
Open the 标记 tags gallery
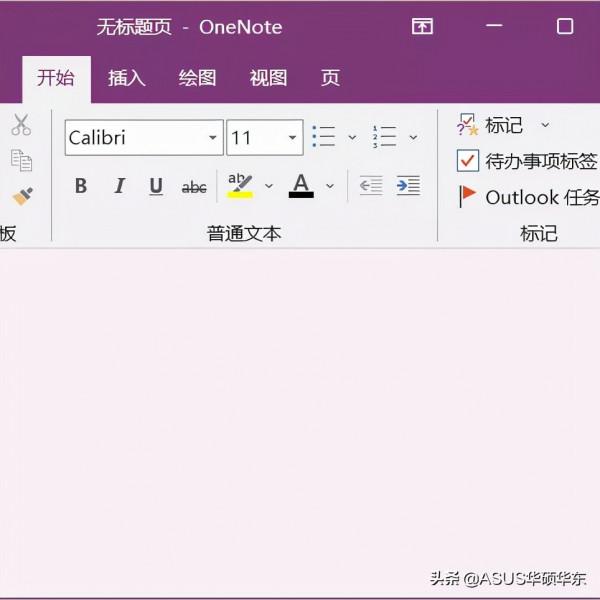[x=490, y=125]
